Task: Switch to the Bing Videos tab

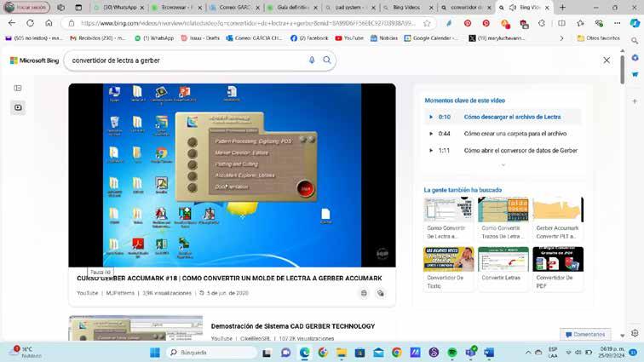Action: tap(408, 8)
